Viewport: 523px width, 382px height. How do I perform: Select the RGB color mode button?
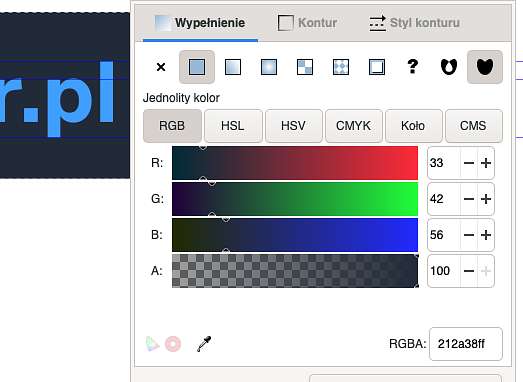pos(172,126)
